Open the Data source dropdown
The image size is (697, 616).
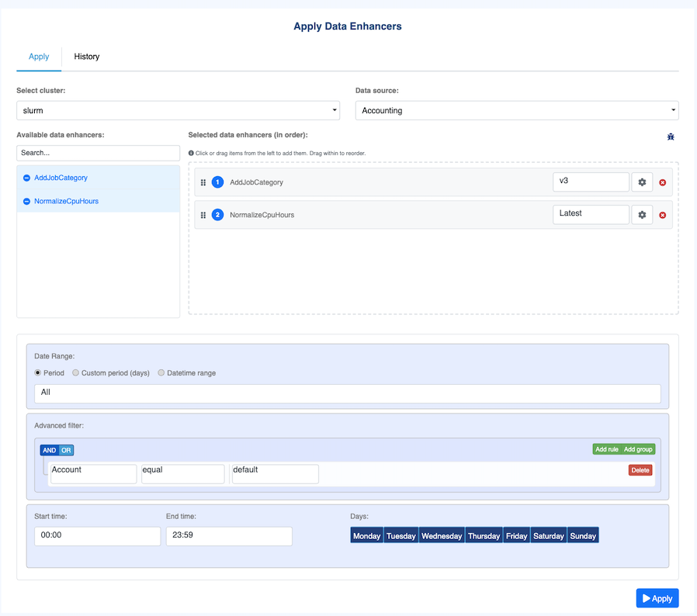517,110
